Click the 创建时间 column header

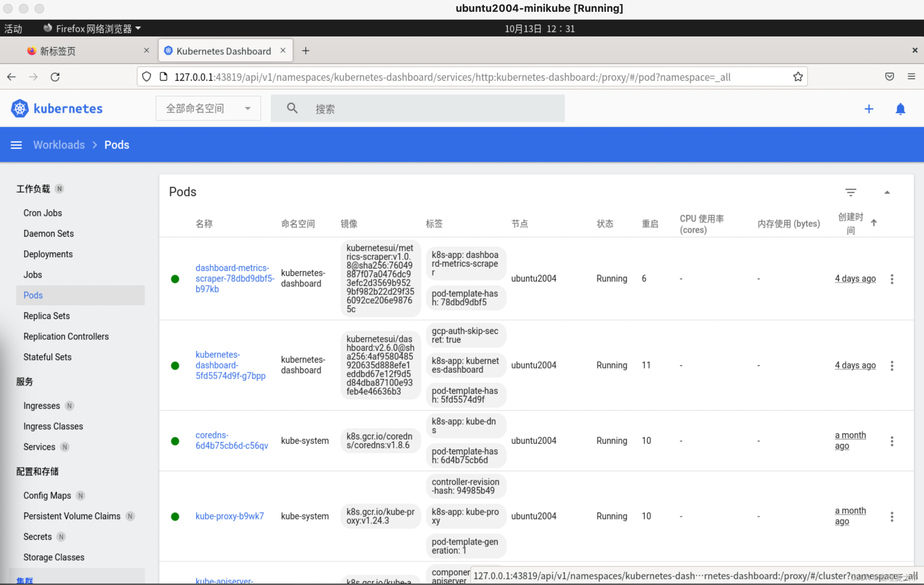(x=850, y=223)
